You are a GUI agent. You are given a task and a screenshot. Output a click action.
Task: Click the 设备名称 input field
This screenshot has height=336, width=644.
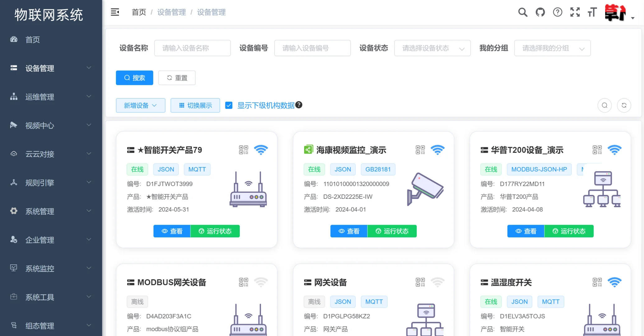(192, 48)
